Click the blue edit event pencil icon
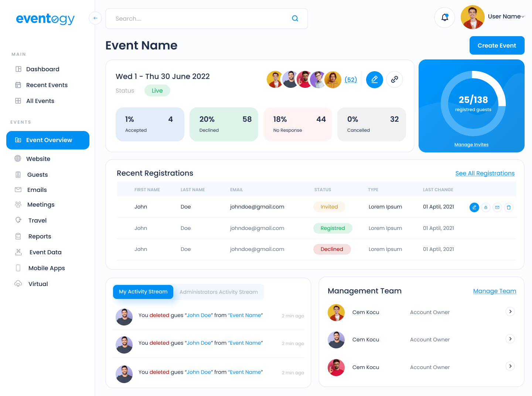 tap(374, 79)
